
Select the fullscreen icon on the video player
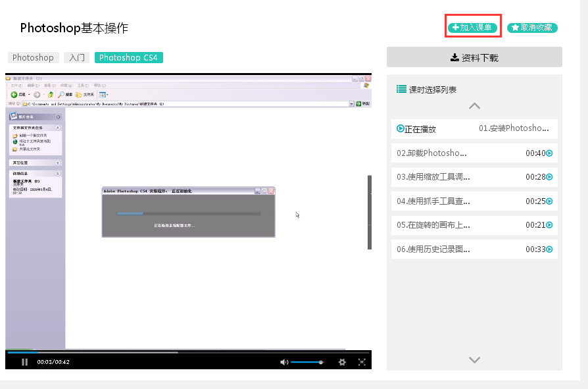click(x=362, y=361)
